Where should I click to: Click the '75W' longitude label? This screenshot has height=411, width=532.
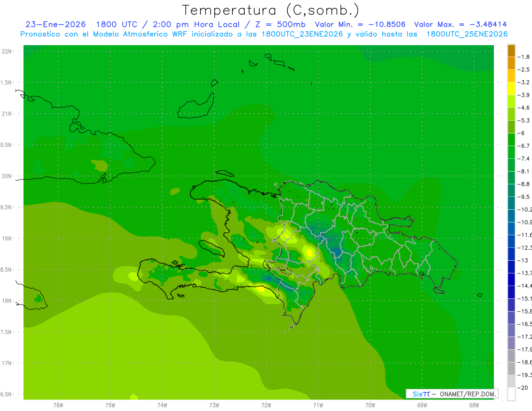pyautogui.click(x=110, y=405)
